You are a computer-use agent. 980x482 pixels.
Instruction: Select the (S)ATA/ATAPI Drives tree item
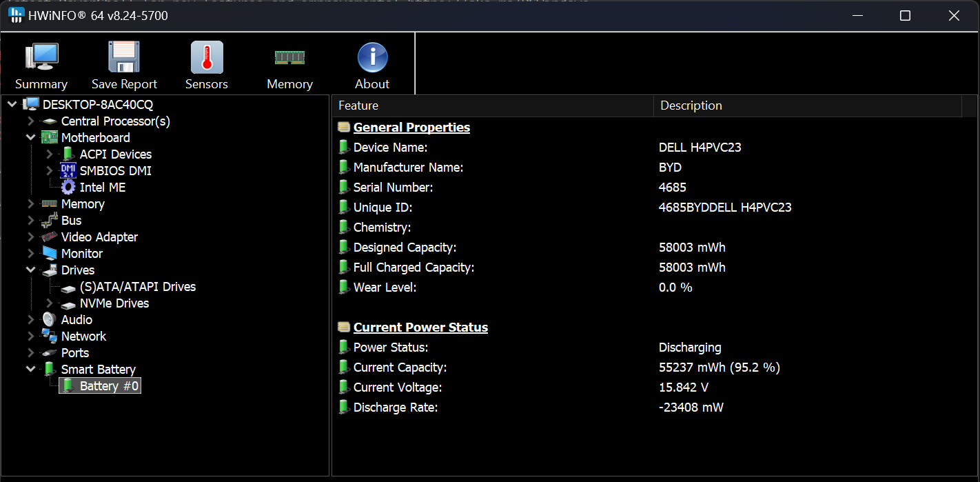click(x=138, y=286)
